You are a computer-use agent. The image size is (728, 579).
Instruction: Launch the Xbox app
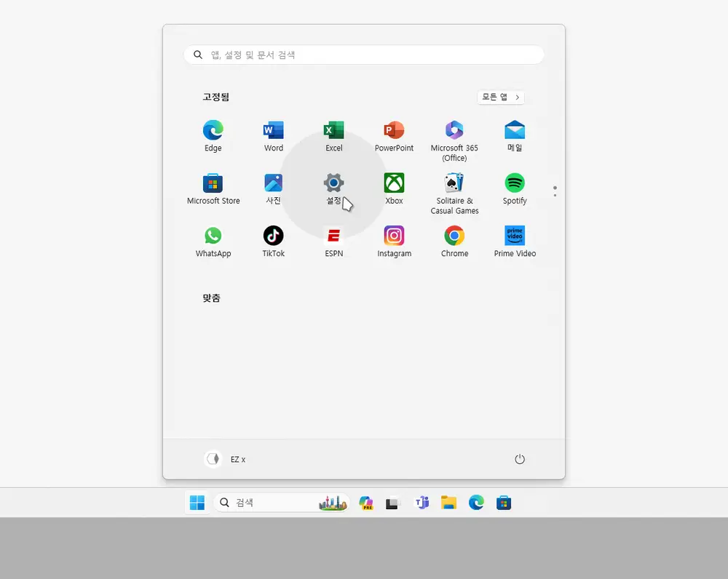click(x=394, y=188)
